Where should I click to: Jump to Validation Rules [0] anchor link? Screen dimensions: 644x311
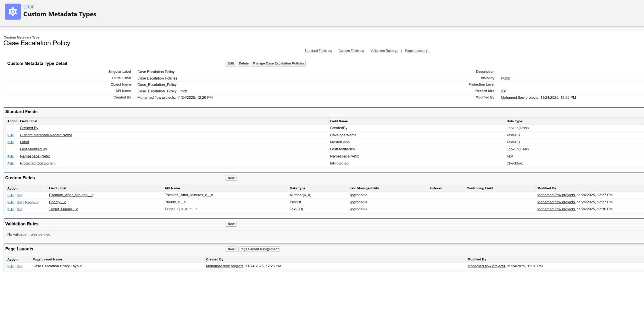click(384, 51)
